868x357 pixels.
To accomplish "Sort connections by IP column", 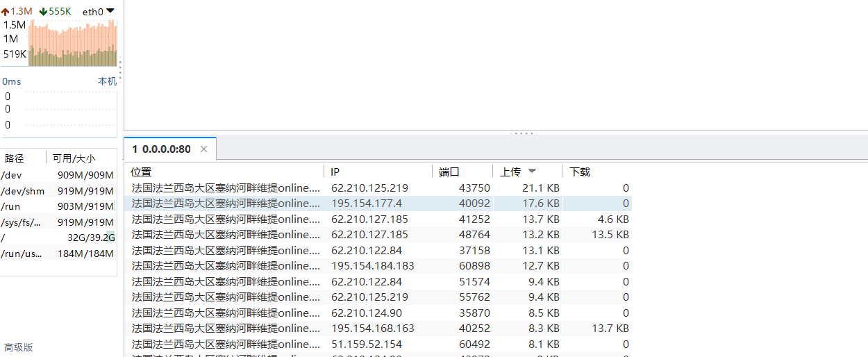I will pyautogui.click(x=335, y=172).
